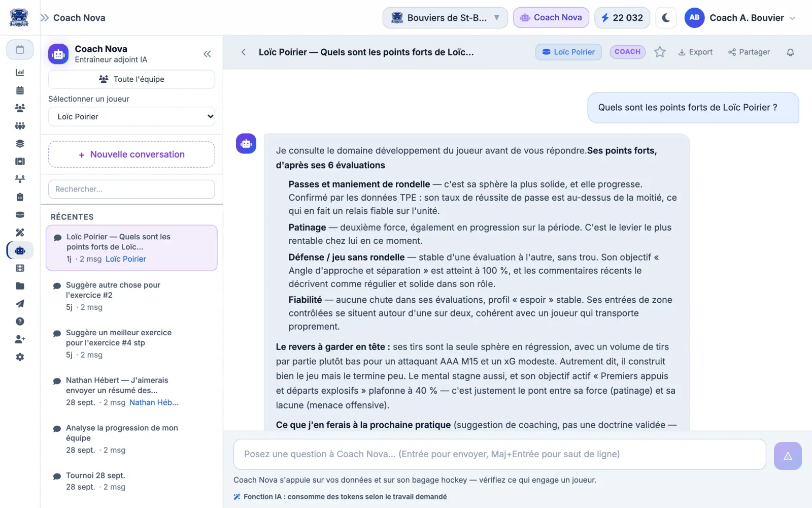Open the Bouviers de St-B... team dropdown
This screenshot has width=812, height=508.
(445, 18)
